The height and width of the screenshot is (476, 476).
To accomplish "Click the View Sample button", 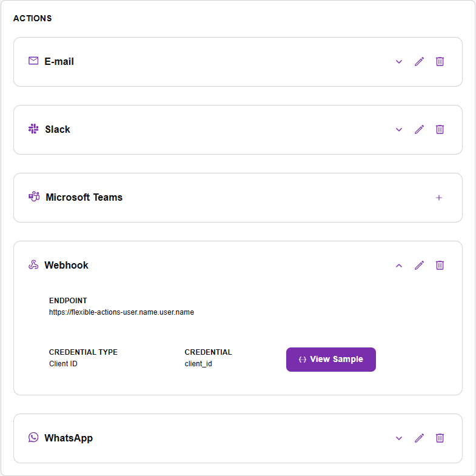I will point(331,360).
